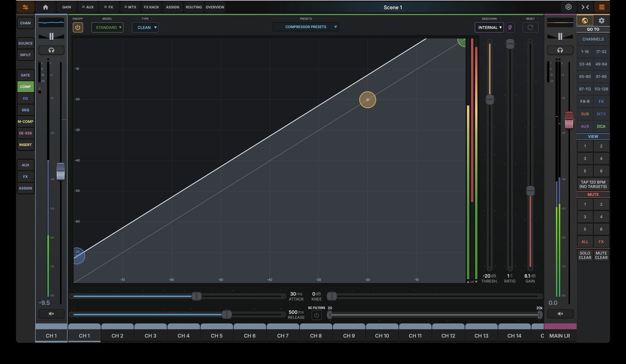
Task: Click the RATIO vertical slider handle
Action: [510, 44]
